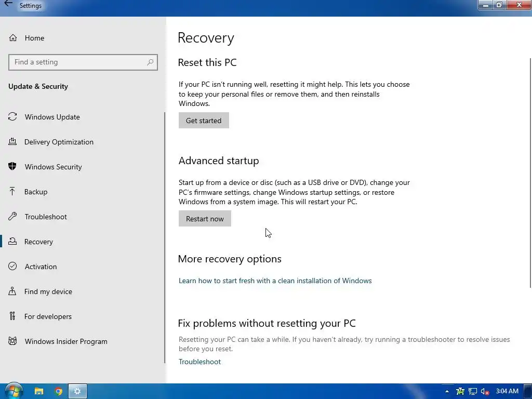Click the search magnifier icon in Find a setting

coord(150,62)
